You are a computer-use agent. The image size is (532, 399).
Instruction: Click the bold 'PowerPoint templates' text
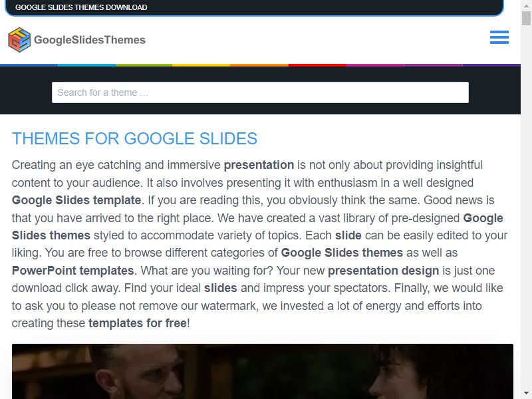(x=72, y=271)
